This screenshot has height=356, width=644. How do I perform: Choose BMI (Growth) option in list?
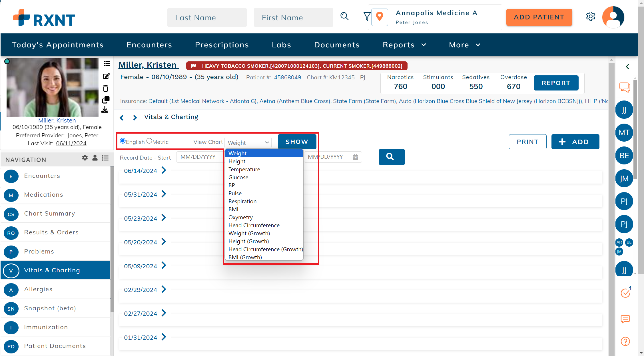click(x=245, y=257)
